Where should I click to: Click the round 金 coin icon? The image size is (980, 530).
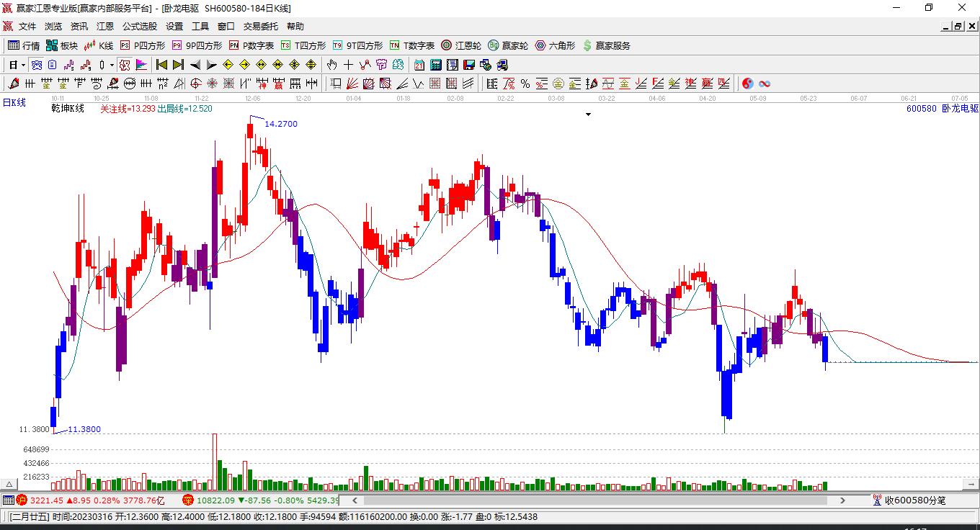(x=558, y=84)
